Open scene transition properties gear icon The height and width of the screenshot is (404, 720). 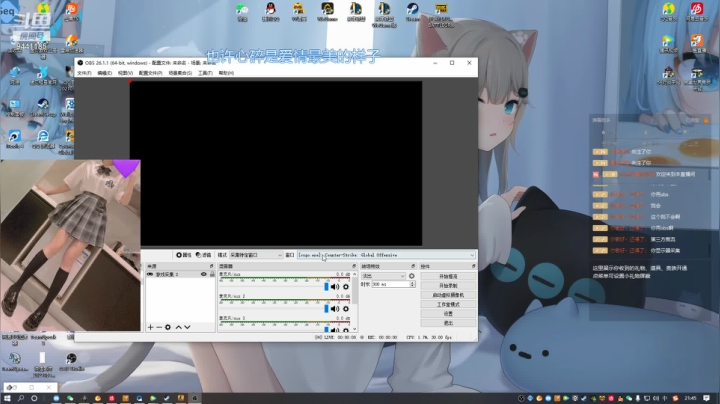tap(412, 276)
